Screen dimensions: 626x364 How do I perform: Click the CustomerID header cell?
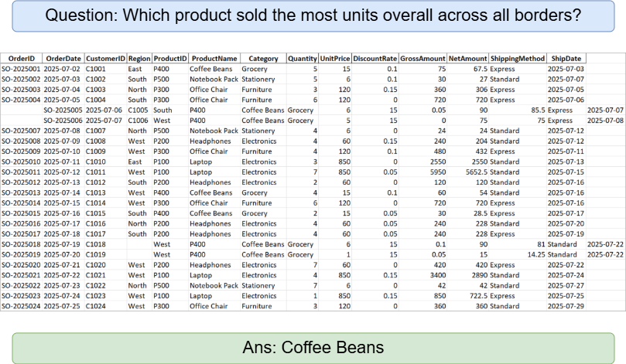[106, 59]
